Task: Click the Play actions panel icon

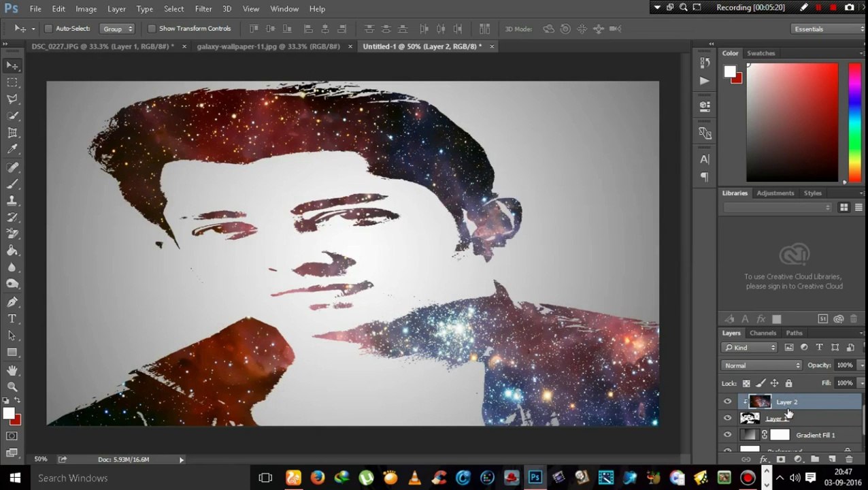Action: click(x=705, y=80)
